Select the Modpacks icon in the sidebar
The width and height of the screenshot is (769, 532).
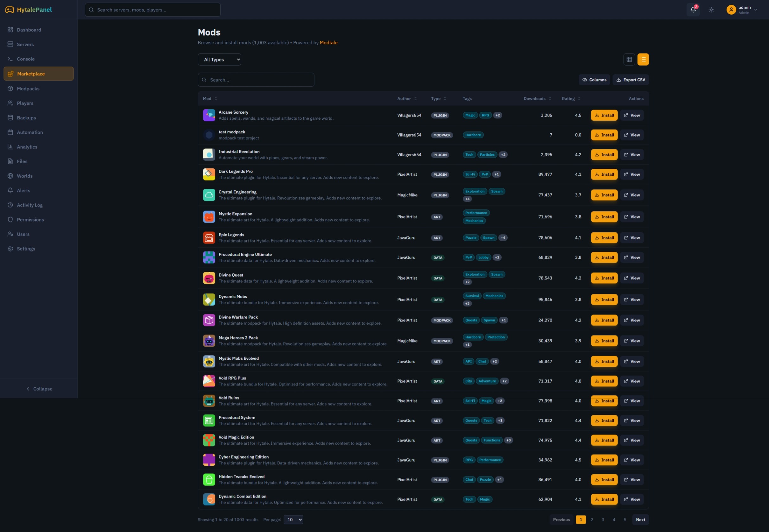click(x=10, y=88)
